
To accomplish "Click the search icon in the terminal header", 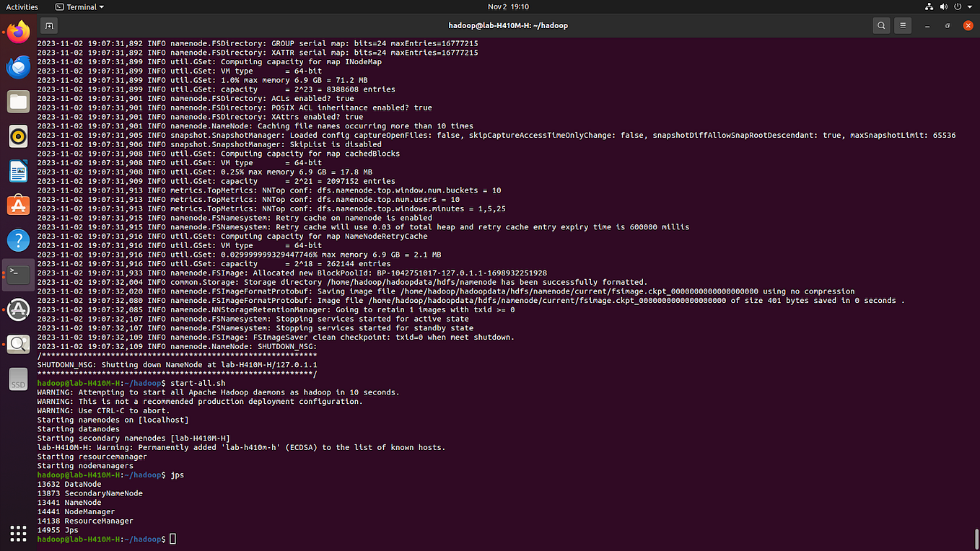I will tap(880, 25).
